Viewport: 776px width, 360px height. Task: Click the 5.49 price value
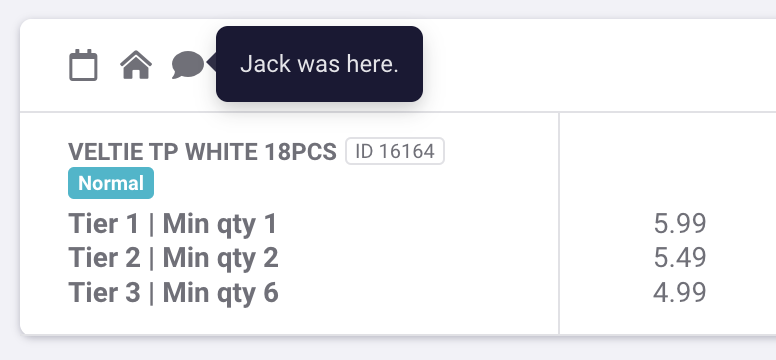click(680, 258)
